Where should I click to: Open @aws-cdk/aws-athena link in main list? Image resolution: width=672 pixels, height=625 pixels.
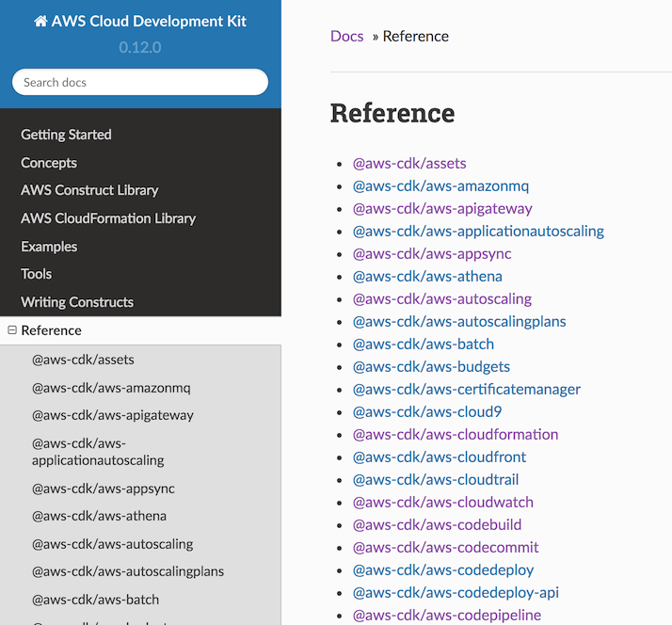(x=427, y=277)
